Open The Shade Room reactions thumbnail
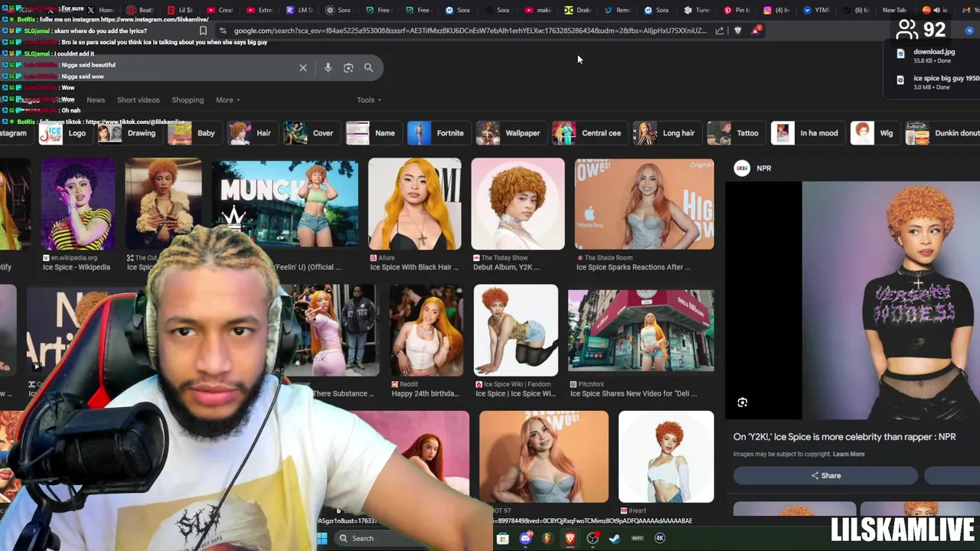The image size is (980, 551). (644, 204)
